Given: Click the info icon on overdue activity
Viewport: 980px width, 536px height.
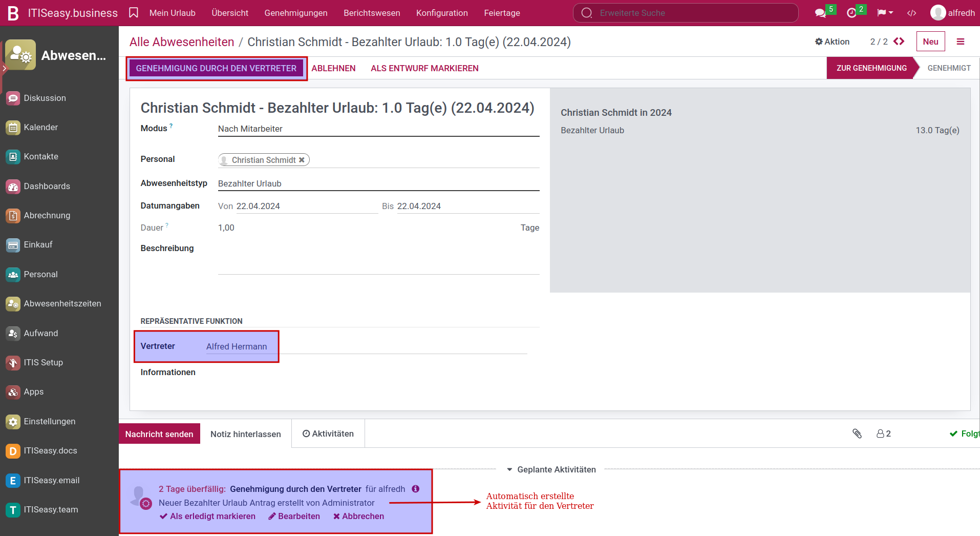Looking at the screenshot, I should pos(416,489).
